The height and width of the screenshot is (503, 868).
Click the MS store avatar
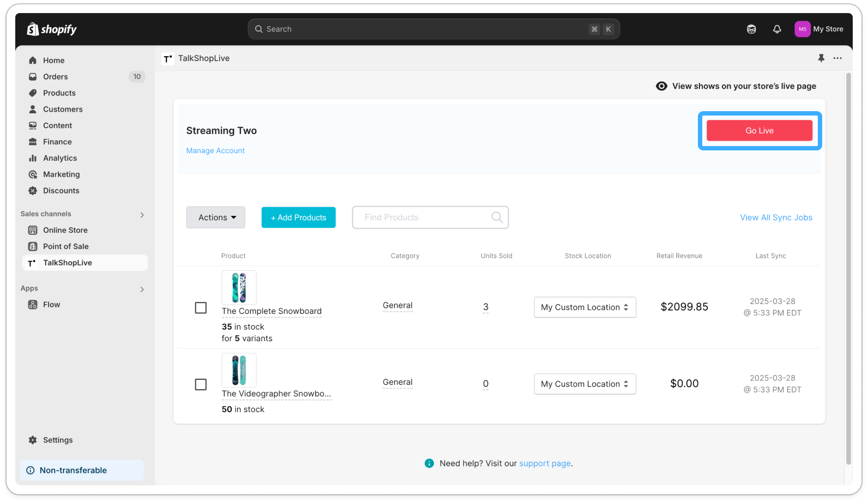[x=802, y=29]
